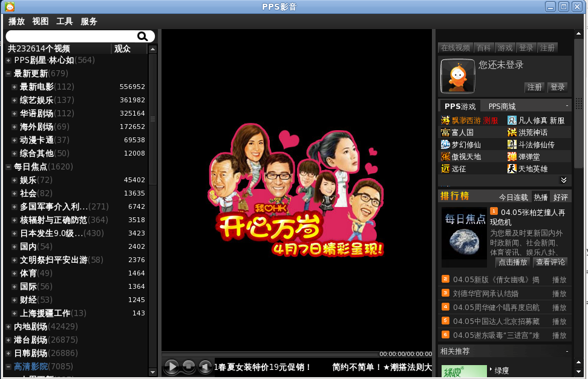Click the 每日焦点 earth thumbnail
The width and height of the screenshot is (588, 379).
point(464,238)
